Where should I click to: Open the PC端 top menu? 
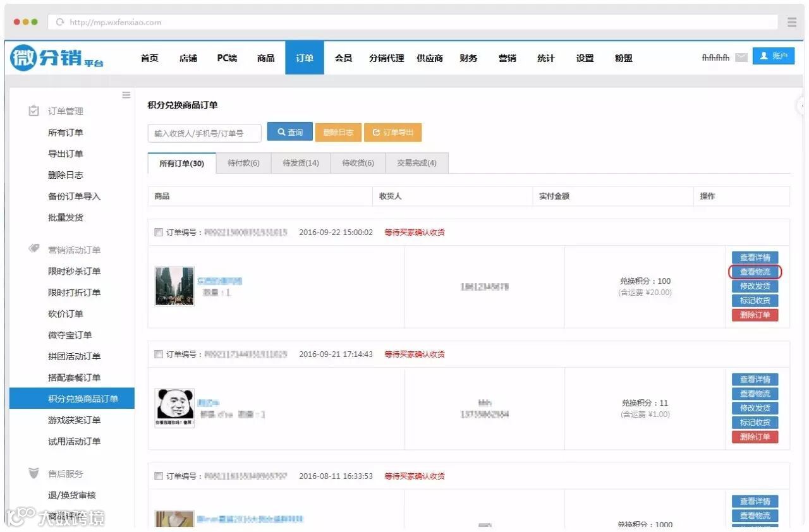coord(227,58)
